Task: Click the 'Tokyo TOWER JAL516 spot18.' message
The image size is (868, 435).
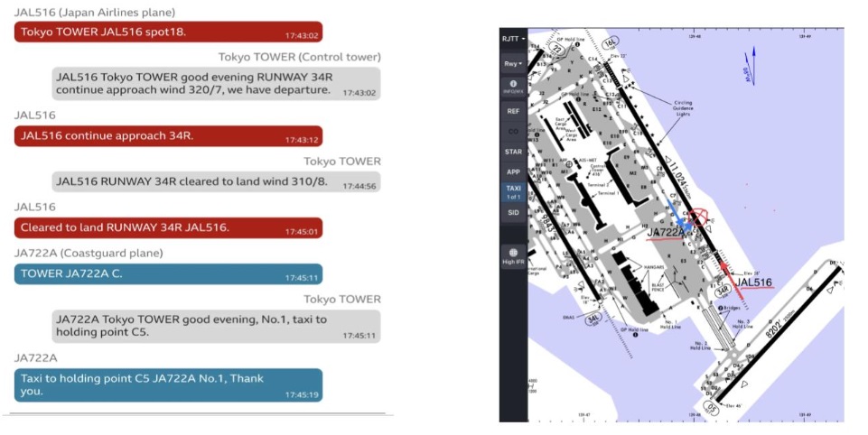Action: pos(168,32)
